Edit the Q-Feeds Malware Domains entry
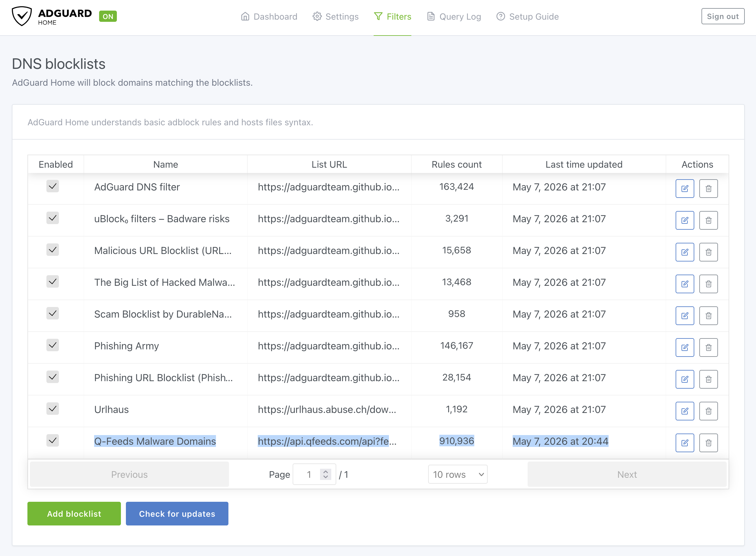This screenshot has width=756, height=556. pos(685,443)
